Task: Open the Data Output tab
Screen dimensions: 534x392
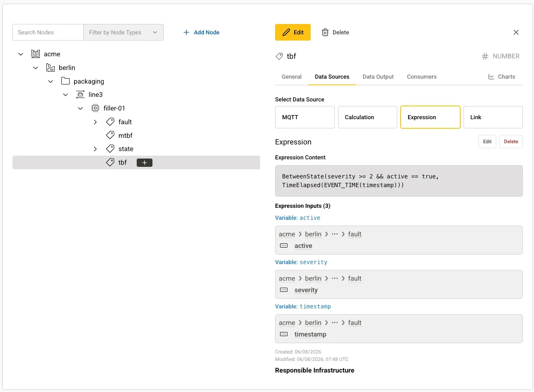Action: tap(378, 77)
